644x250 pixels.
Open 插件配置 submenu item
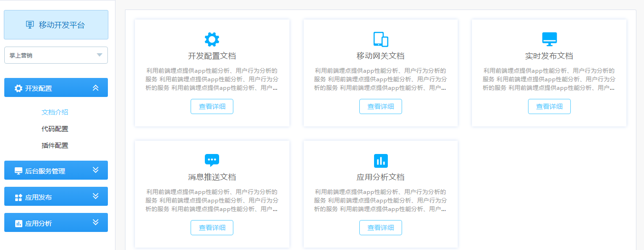click(x=55, y=145)
